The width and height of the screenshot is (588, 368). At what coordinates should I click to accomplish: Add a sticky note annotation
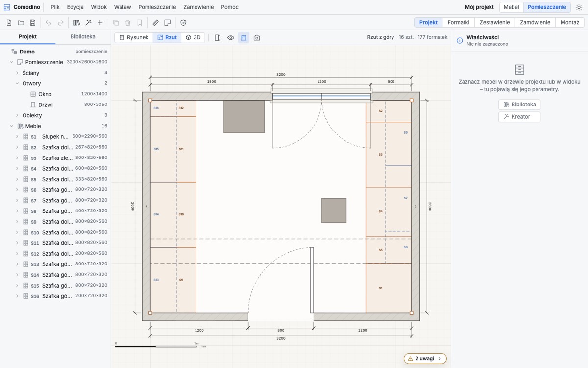(168, 23)
